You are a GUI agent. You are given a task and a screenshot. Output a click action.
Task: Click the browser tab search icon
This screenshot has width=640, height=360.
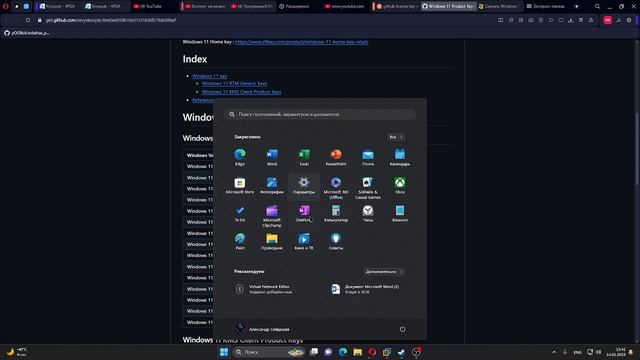[597, 6]
